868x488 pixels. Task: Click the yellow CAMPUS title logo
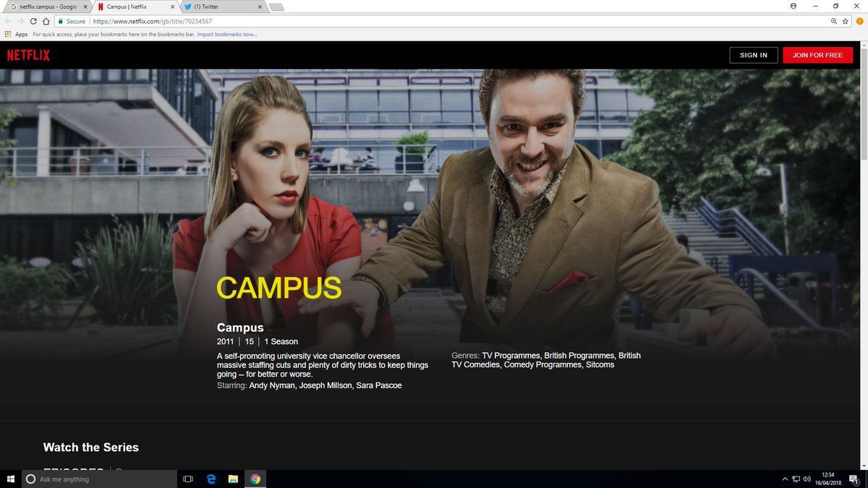coord(279,288)
